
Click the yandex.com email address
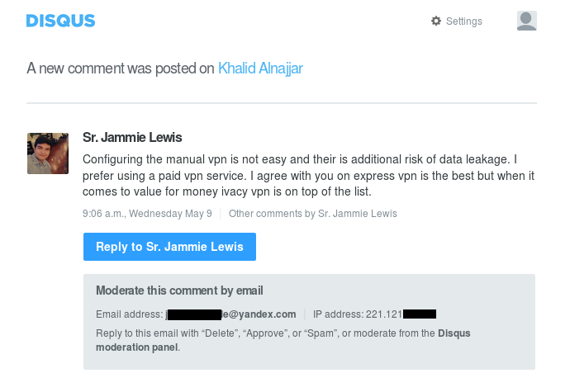(230, 314)
